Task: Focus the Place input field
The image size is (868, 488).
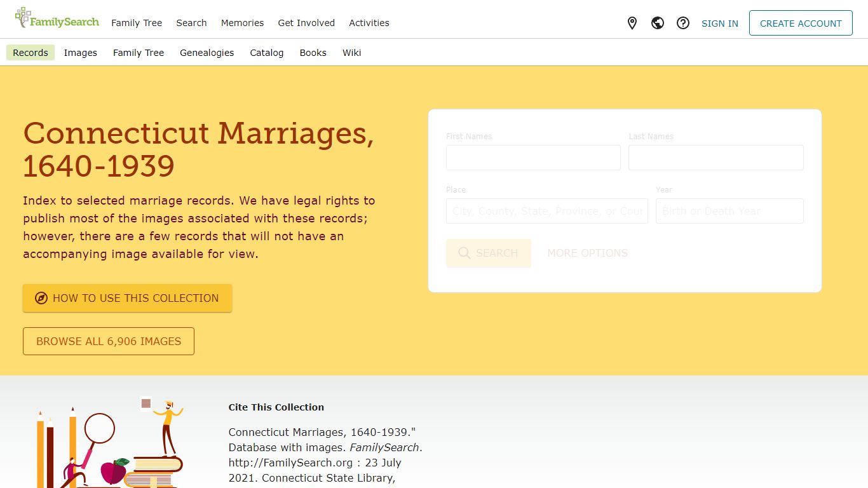Action: pyautogui.click(x=547, y=211)
